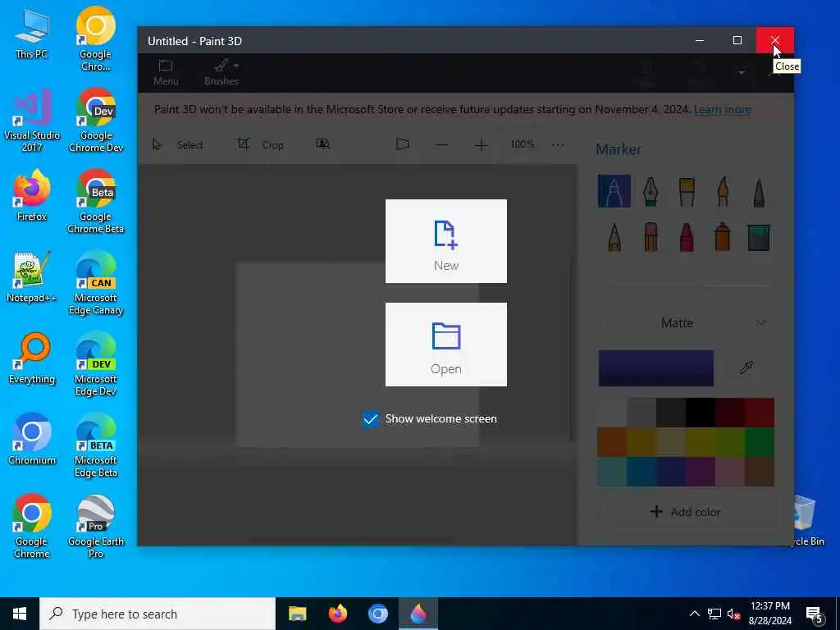Follow the Learn more link
Image resolution: width=840 pixels, height=630 pixels.
point(722,109)
